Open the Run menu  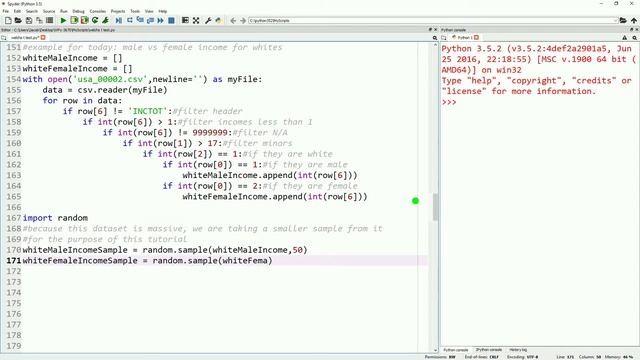coord(64,11)
